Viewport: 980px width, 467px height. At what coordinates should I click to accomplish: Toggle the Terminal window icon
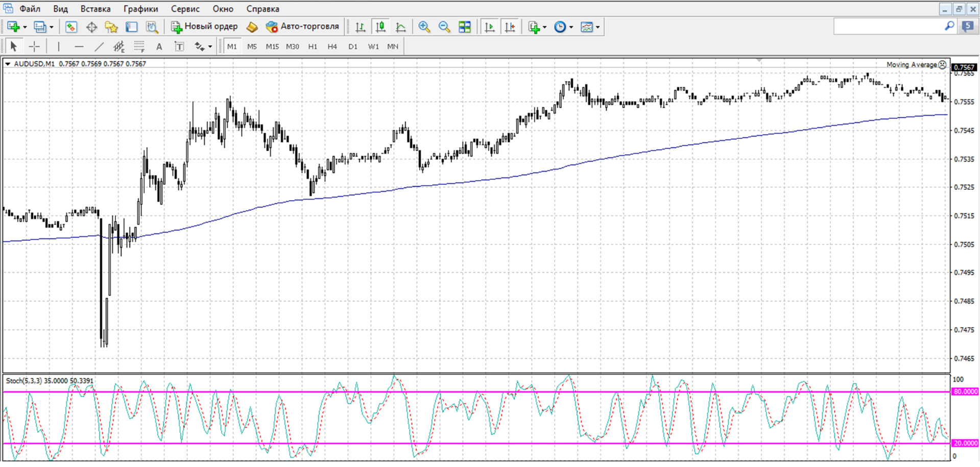132,27
